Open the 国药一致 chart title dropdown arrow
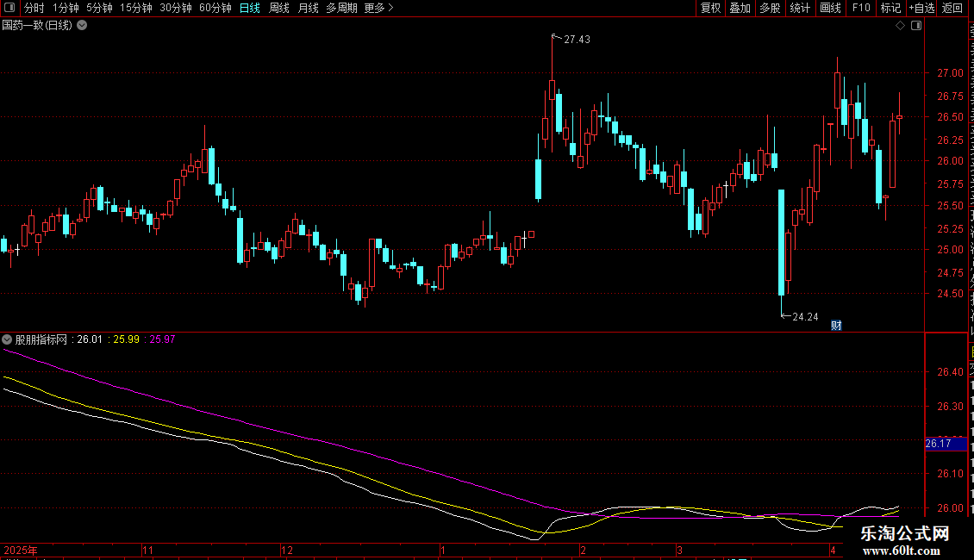This screenshot has height=560, width=974. (82, 26)
